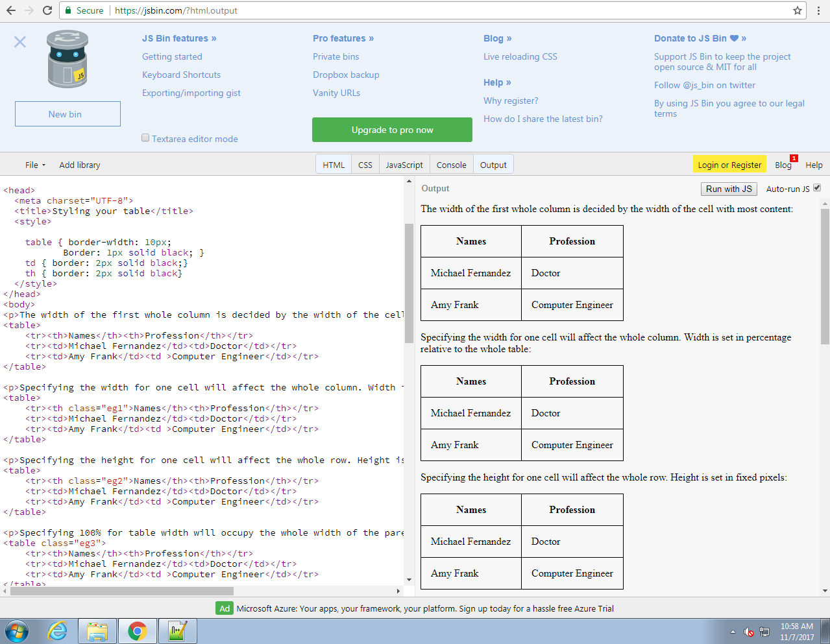Viewport: 830px width, 644px height.
Task: Switch to the Console panel tab
Action: [451, 165]
